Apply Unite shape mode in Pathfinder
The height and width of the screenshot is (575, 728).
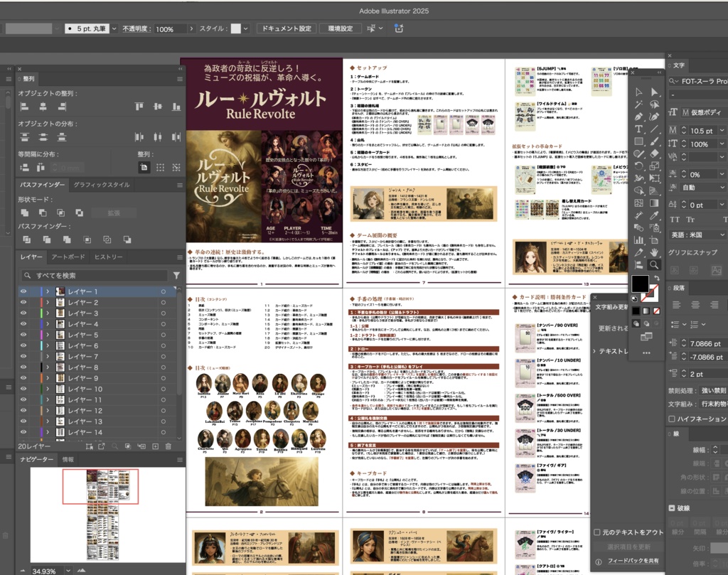25,213
